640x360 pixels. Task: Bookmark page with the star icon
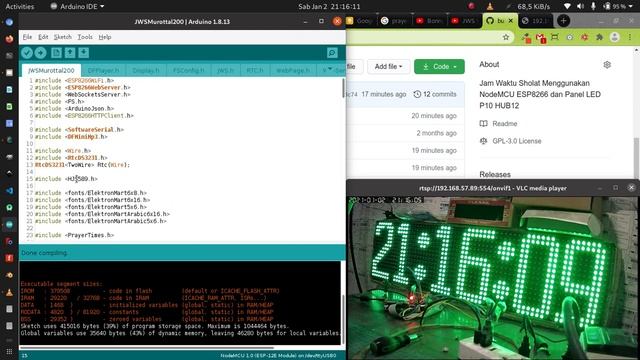pyautogui.click(x=506, y=37)
